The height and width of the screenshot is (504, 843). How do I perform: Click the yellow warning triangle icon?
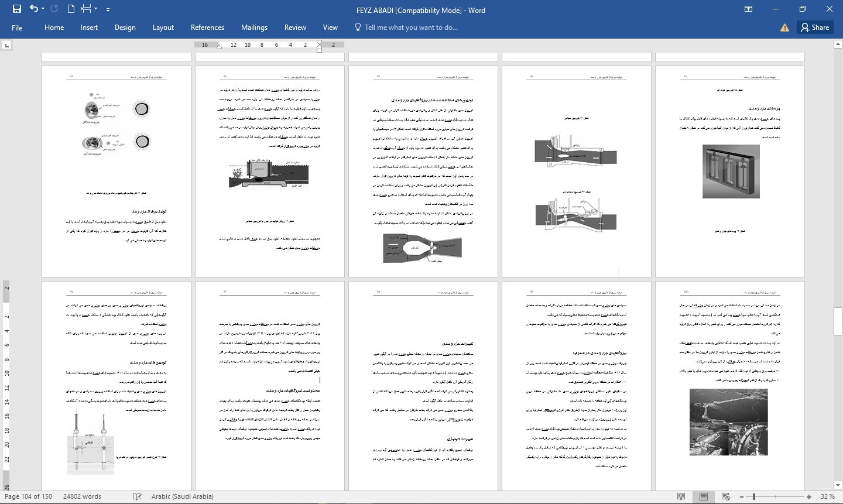(784, 28)
